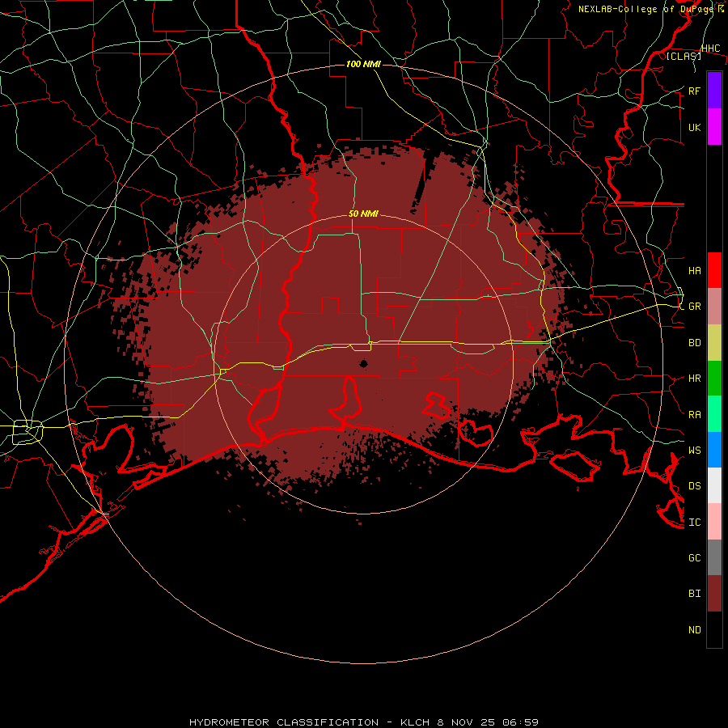The width and height of the screenshot is (728, 728).
Task: Select the BD yellow legend swatch
Action: pyautogui.click(x=714, y=343)
